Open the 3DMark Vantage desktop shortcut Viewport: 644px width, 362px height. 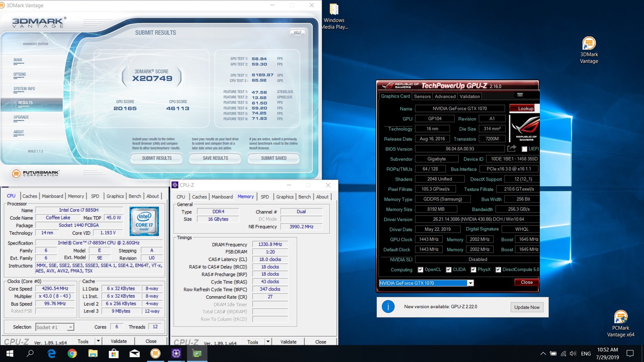(589, 50)
